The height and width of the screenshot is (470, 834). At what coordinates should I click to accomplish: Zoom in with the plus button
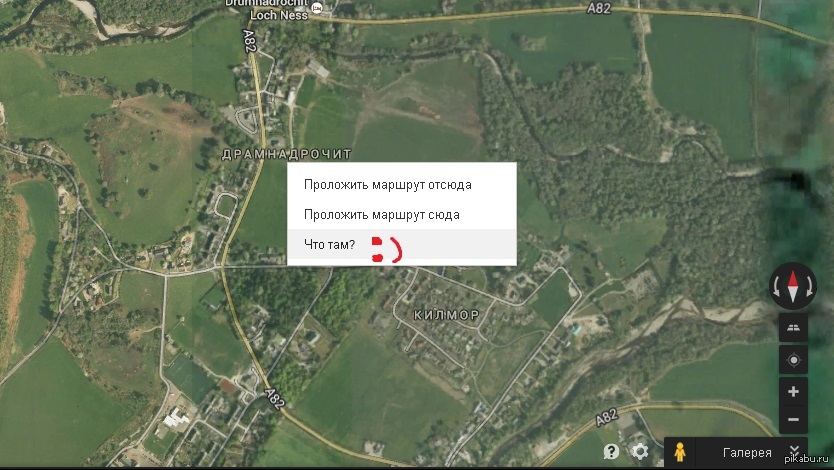793,392
